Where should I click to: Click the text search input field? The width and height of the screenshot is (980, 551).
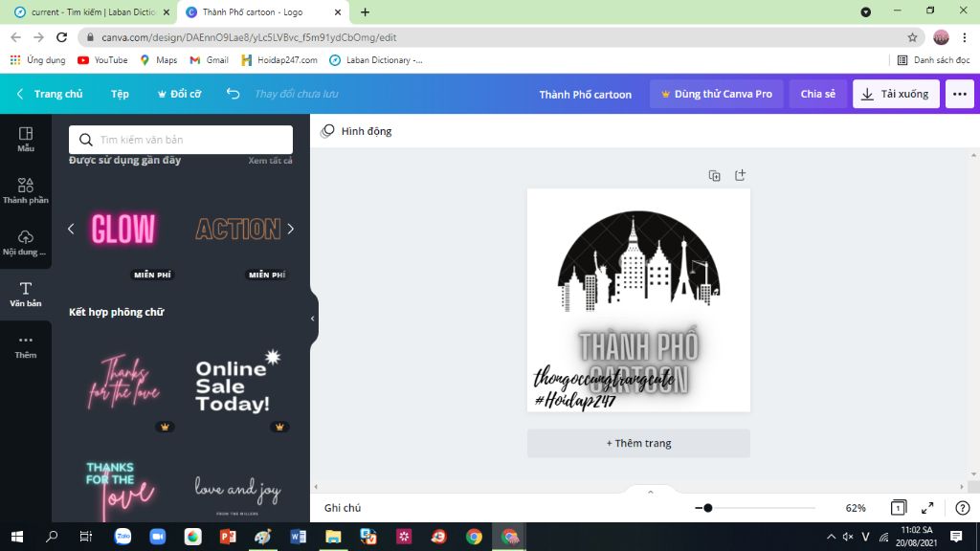(181, 140)
